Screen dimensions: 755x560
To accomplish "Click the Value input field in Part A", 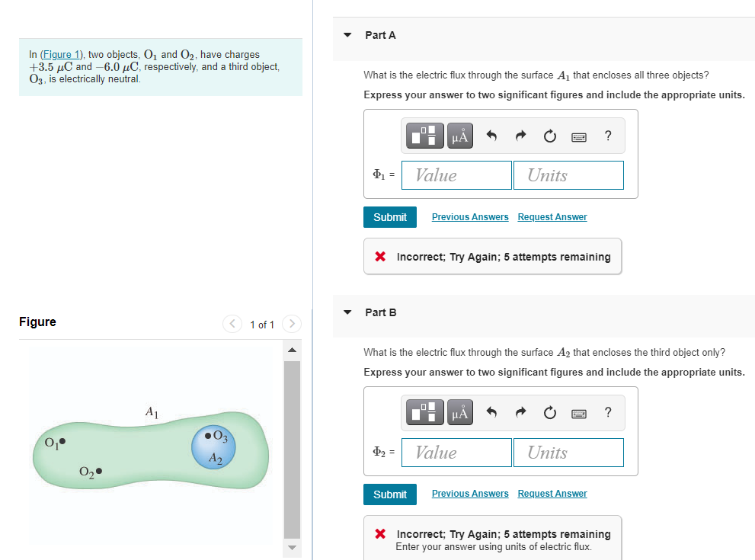I will coord(456,174).
